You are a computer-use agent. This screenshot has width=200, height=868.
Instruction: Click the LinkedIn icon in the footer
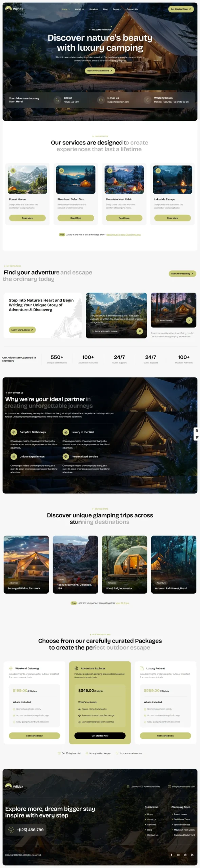192,855
